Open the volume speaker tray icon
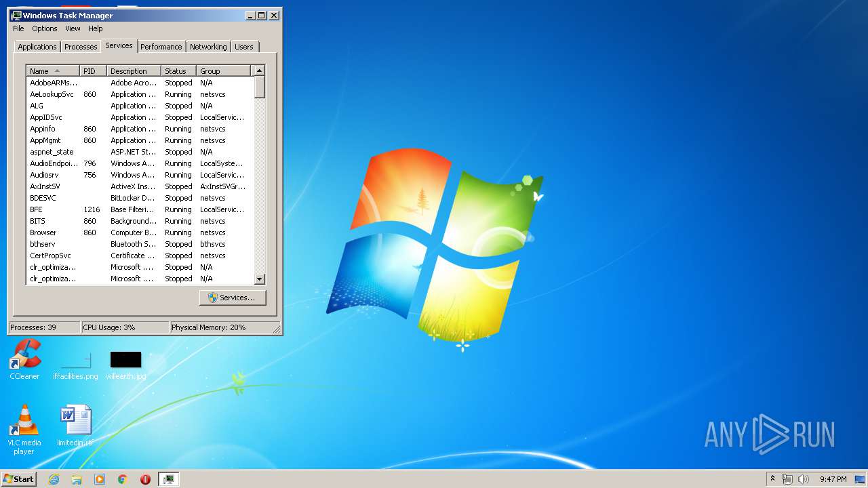Viewport: 868px width, 488px height. [804, 479]
